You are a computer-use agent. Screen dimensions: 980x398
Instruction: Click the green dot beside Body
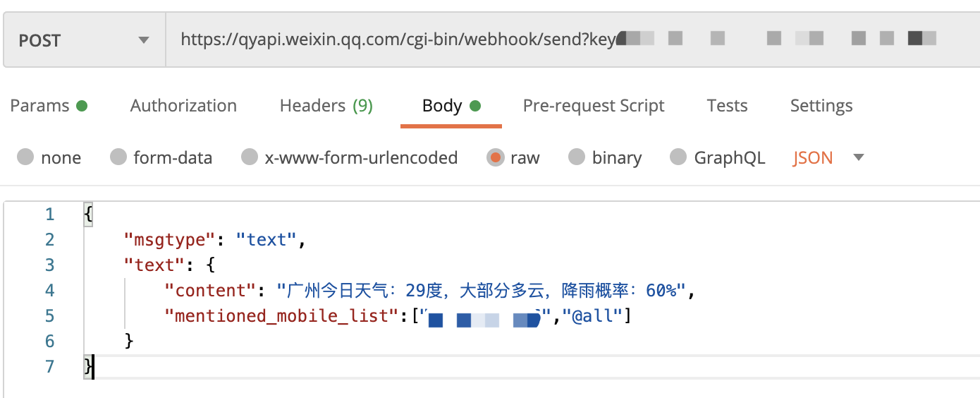474,107
